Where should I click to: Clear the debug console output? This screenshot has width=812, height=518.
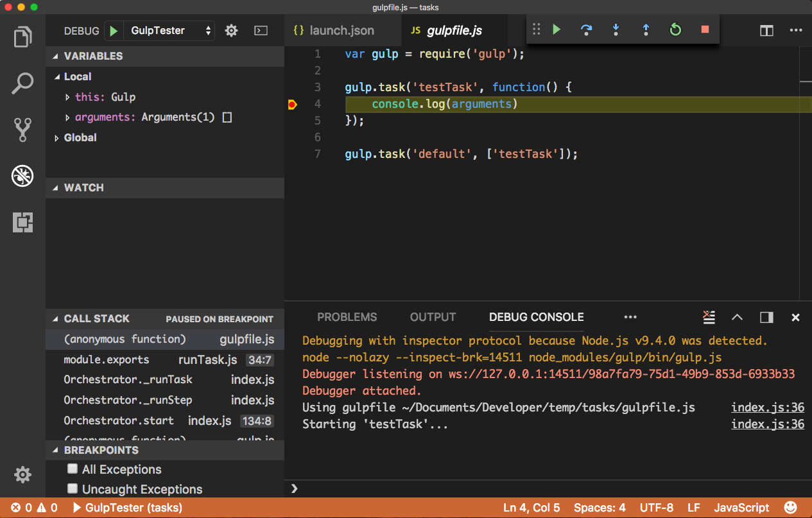(x=709, y=317)
